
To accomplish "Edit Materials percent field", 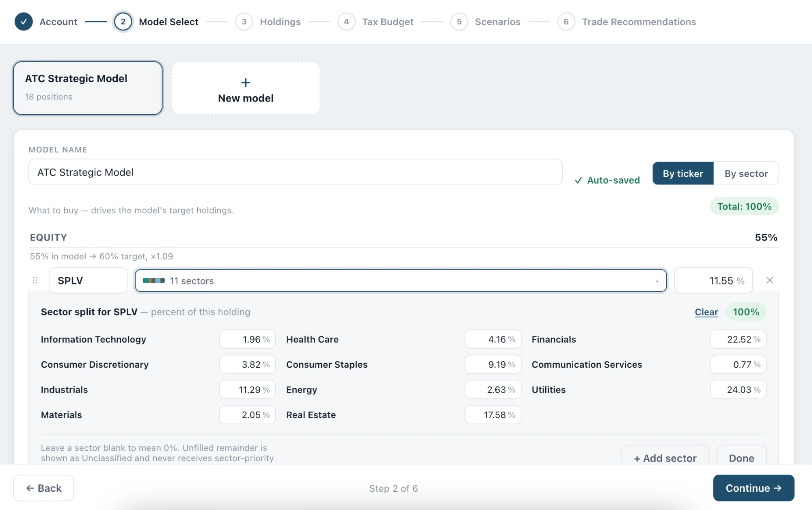I will click(247, 415).
